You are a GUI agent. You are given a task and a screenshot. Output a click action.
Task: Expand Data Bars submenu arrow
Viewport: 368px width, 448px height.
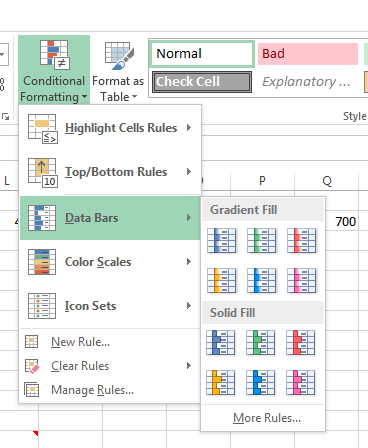(x=189, y=218)
